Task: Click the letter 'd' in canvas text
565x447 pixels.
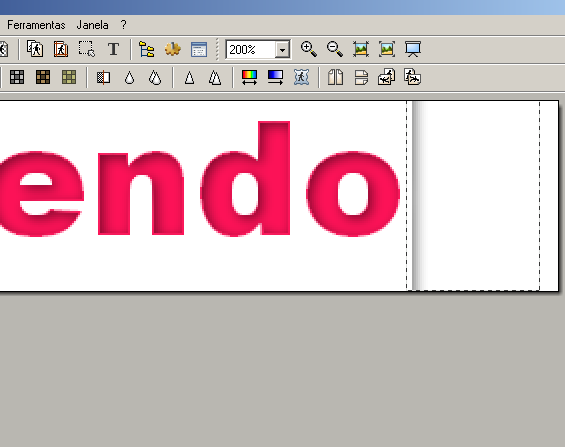Action: coord(245,179)
